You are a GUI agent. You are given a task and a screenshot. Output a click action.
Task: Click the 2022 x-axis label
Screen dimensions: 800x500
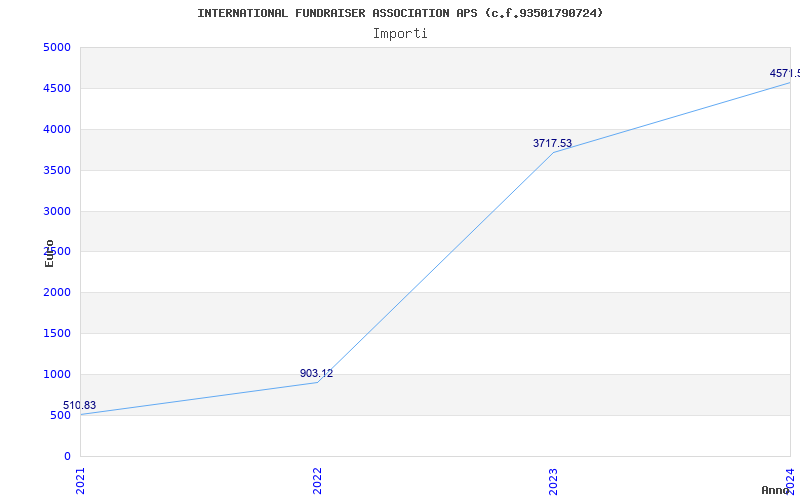[x=317, y=481]
